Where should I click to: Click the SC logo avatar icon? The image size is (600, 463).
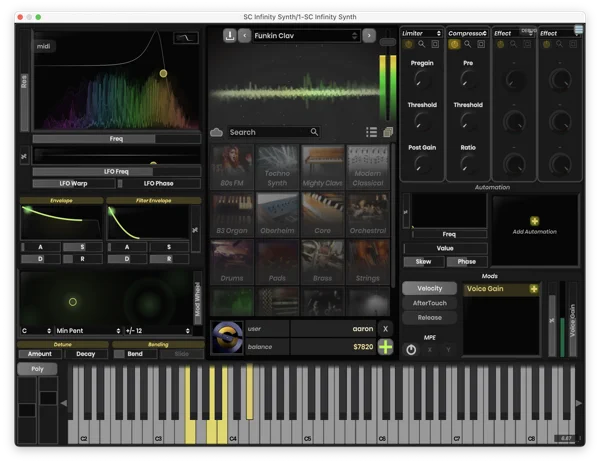(228, 337)
